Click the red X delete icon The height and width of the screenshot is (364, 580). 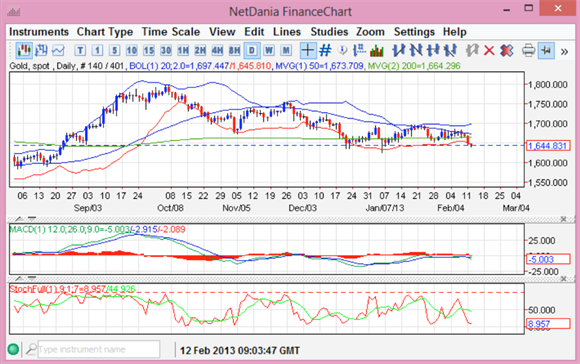[489, 50]
